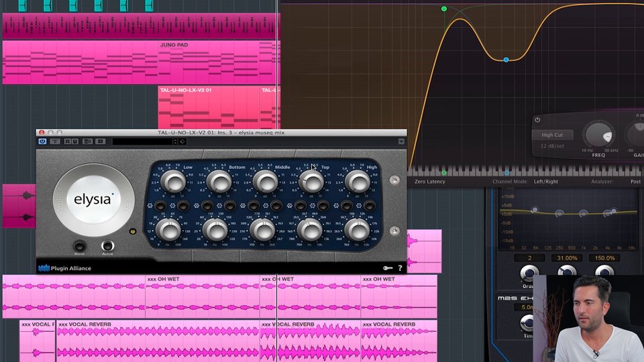Click the 150.0% value field
This screenshot has height=362, width=644.
click(x=604, y=258)
